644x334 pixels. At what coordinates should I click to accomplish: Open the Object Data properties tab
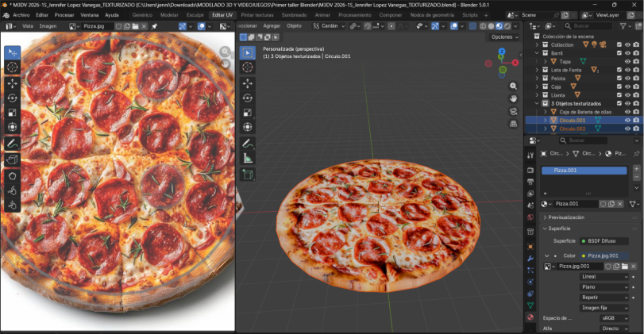pyautogui.click(x=530, y=305)
